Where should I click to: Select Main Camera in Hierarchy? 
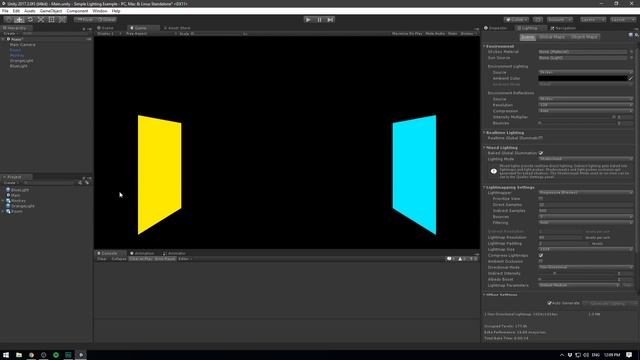(x=22, y=44)
